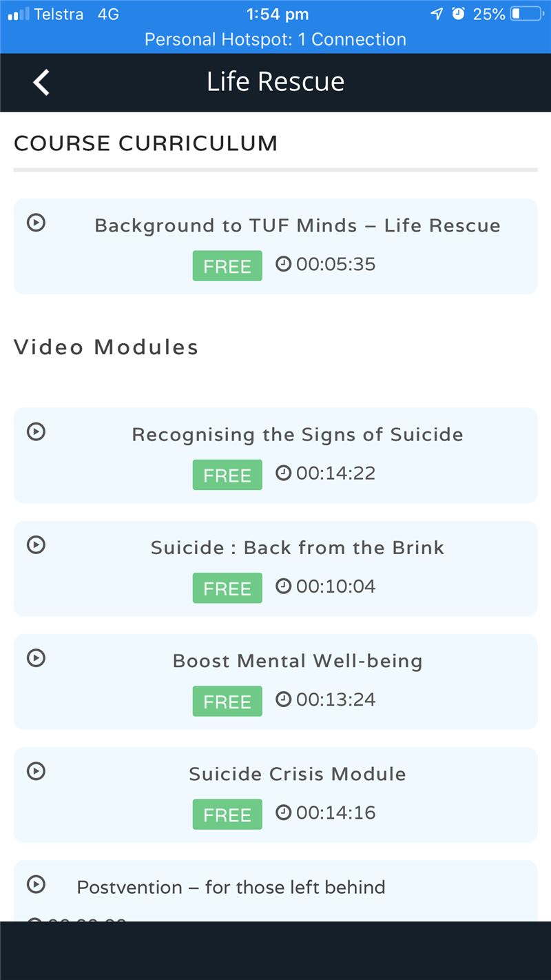Tap FREE badge on Suicide Crisis Module
551x980 pixels.
pos(227,814)
